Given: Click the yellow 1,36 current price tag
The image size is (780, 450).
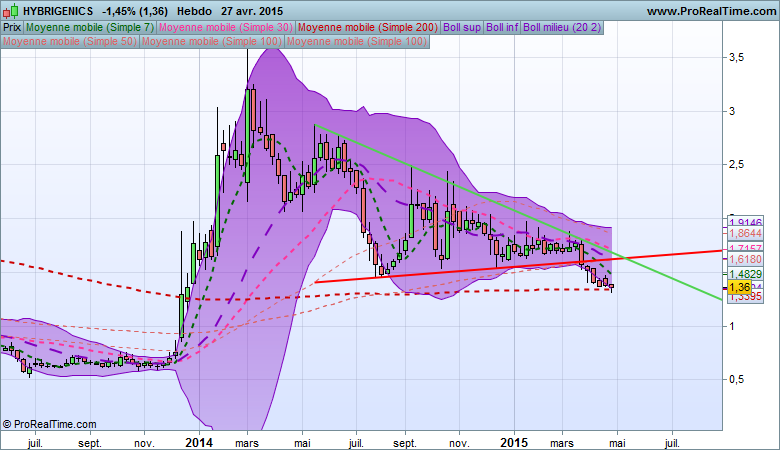Looking at the screenshot, I should [739, 288].
